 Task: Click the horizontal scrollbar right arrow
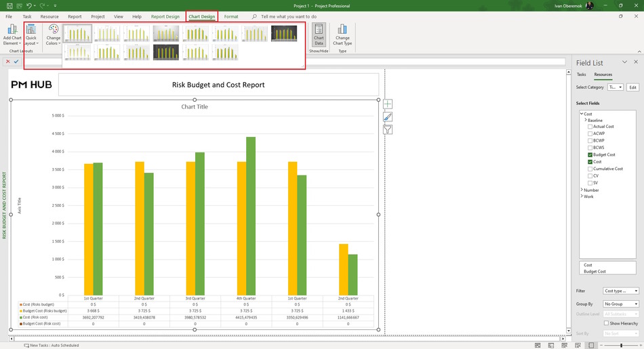[563, 339]
